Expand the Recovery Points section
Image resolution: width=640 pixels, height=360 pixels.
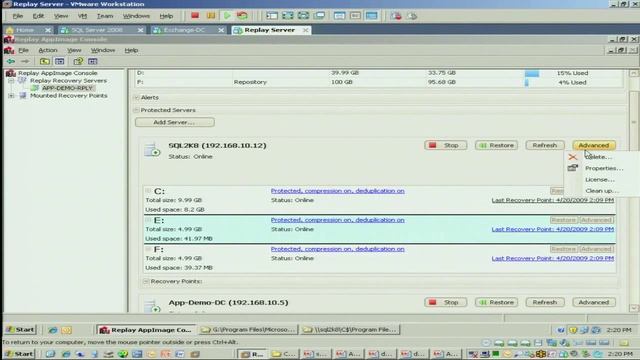[146, 281]
